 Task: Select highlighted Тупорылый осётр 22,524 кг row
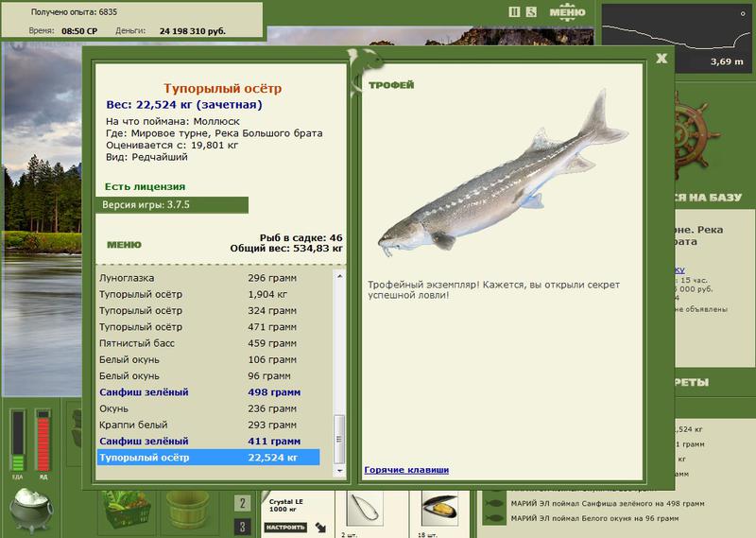coord(208,458)
